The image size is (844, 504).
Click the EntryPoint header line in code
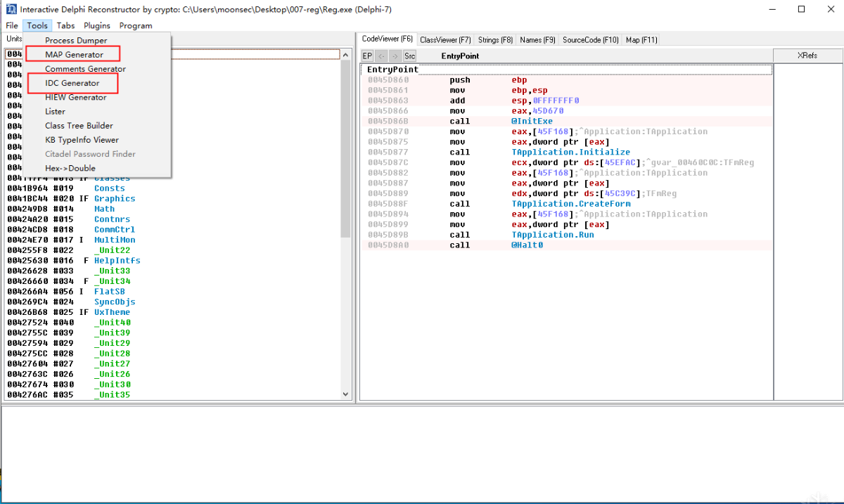[x=567, y=70]
